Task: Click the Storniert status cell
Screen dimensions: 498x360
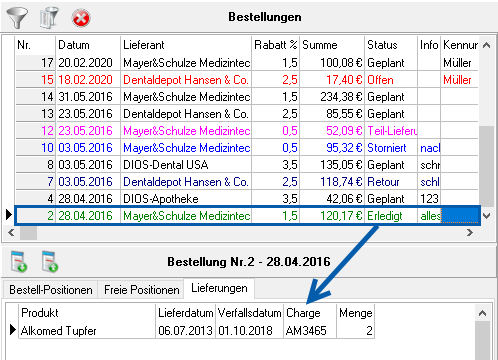Action: [391, 148]
